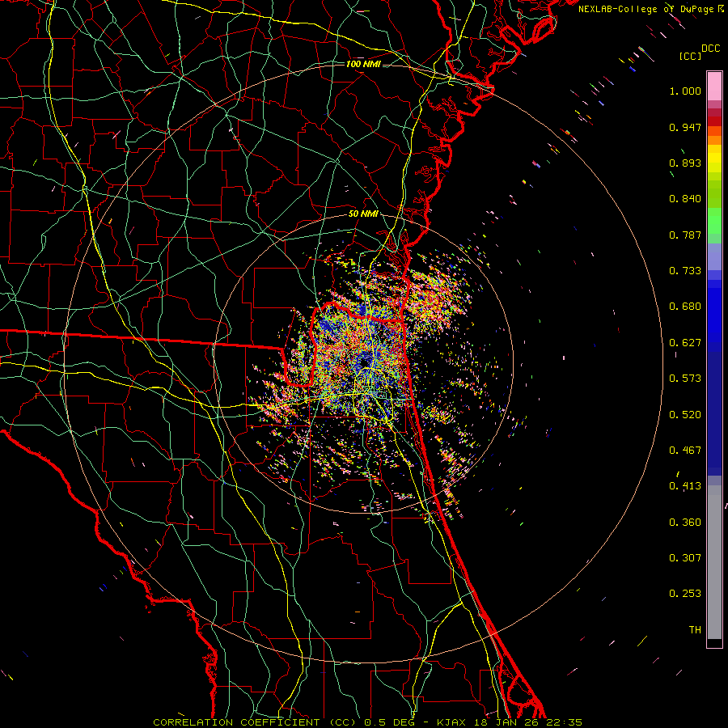Pick the gray lower color bar segment
This screenshot has height=728, width=728.
714,562
